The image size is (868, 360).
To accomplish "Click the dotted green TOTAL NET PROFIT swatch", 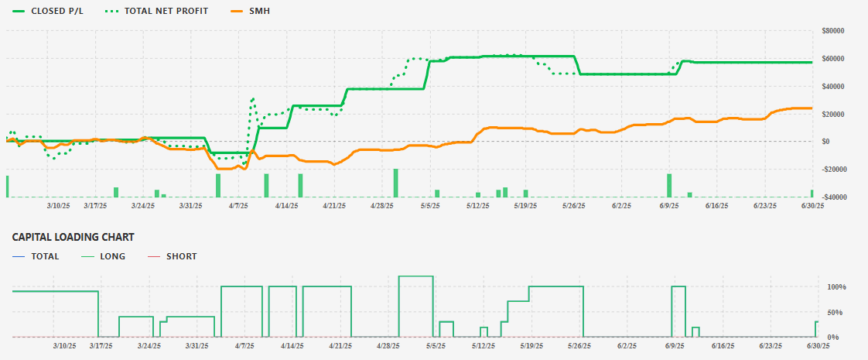I will pyautogui.click(x=114, y=11).
